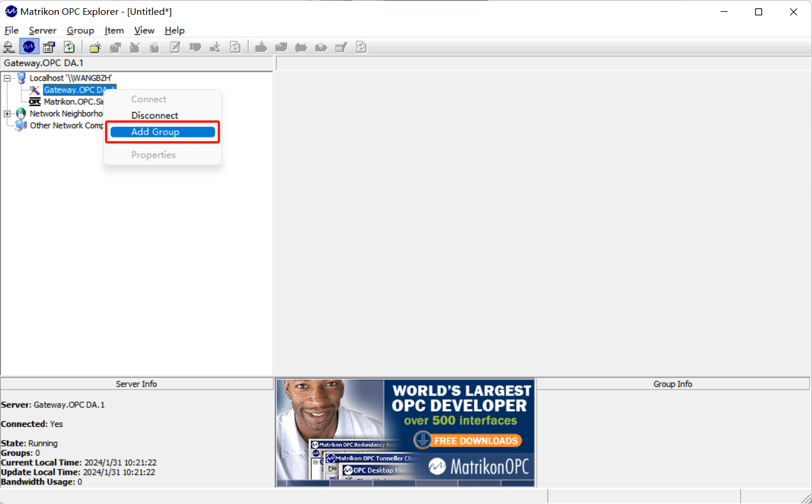The height and width of the screenshot is (504, 812).
Task: Click the grayed tag-with-plus add item icon
Action: pos(260,47)
